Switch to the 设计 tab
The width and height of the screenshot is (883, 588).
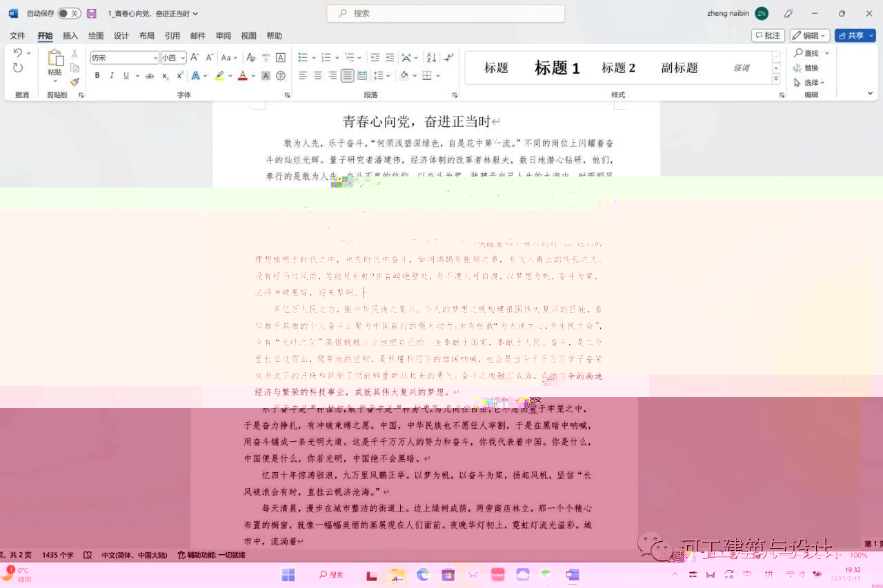coord(121,36)
